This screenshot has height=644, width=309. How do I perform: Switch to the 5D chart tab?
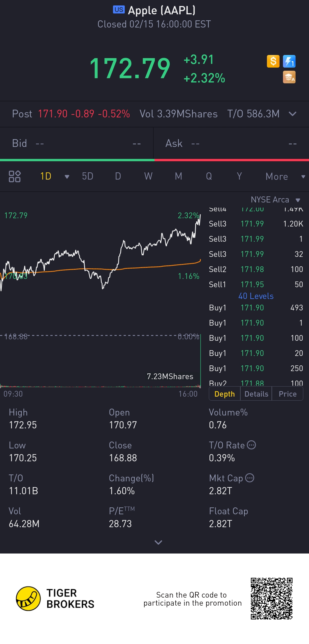pos(88,176)
